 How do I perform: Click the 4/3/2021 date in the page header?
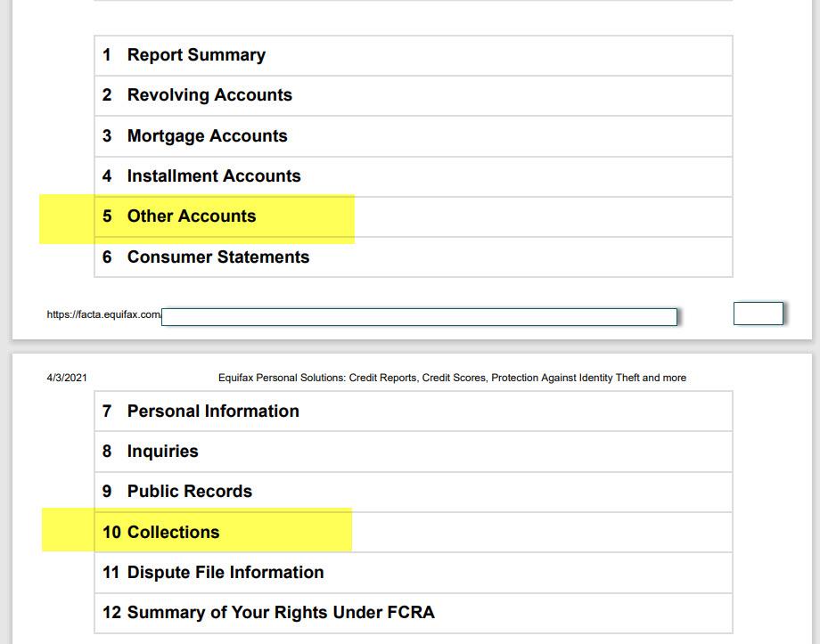point(67,378)
